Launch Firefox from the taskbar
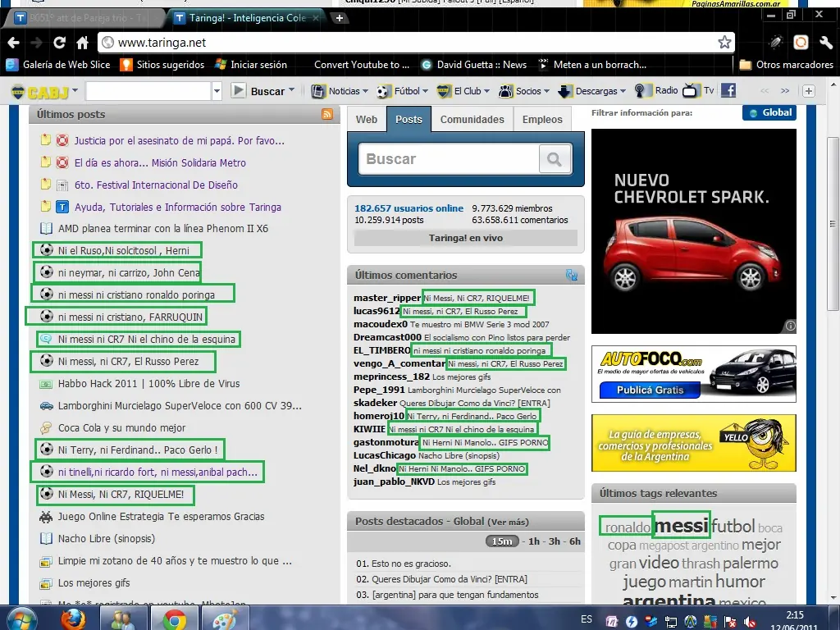This screenshot has width=840, height=630. 73,619
